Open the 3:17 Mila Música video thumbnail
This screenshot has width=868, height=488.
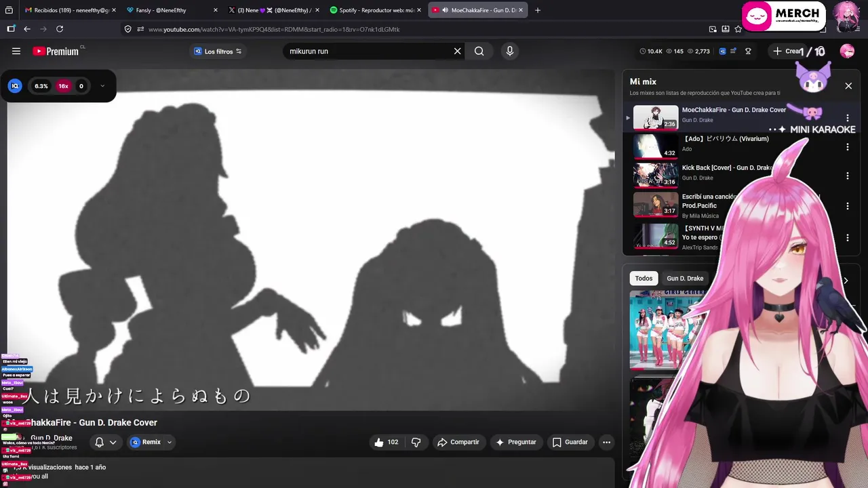[x=656, y=205]
